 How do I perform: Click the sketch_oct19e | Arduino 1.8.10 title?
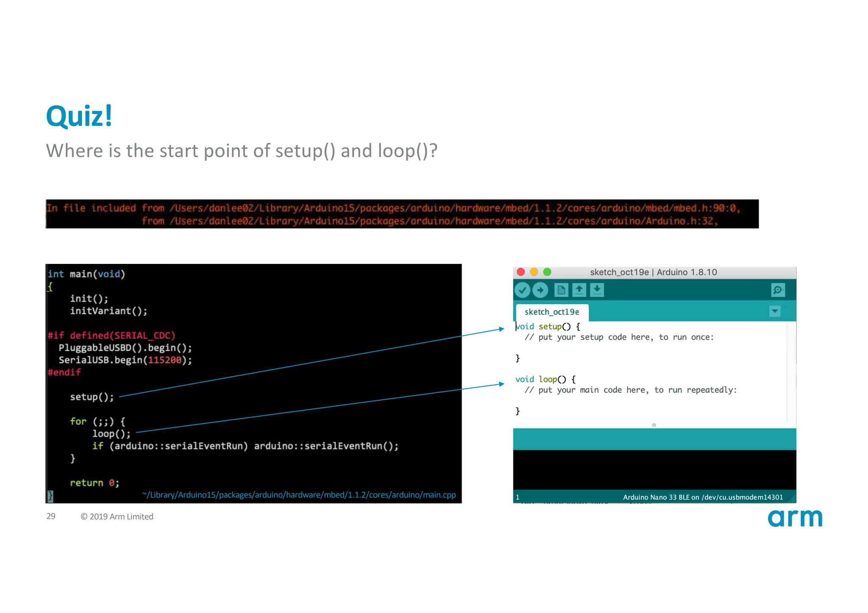click(x=654, y=272)
